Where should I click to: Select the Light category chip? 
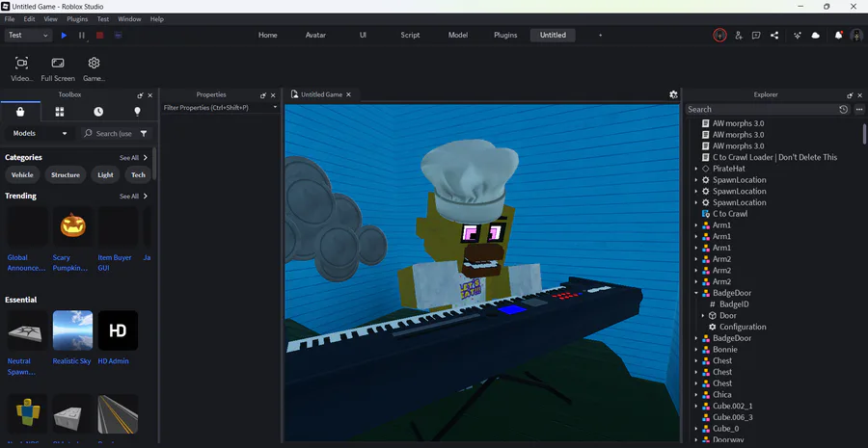[x=105, y=174]
